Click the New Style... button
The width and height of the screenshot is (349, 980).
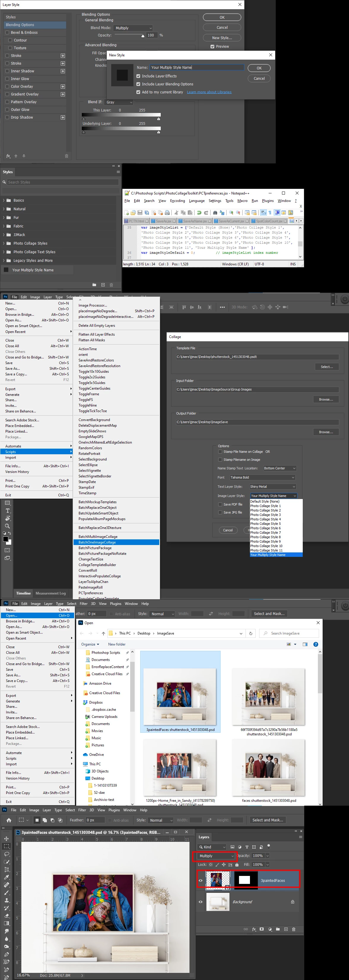222,38
